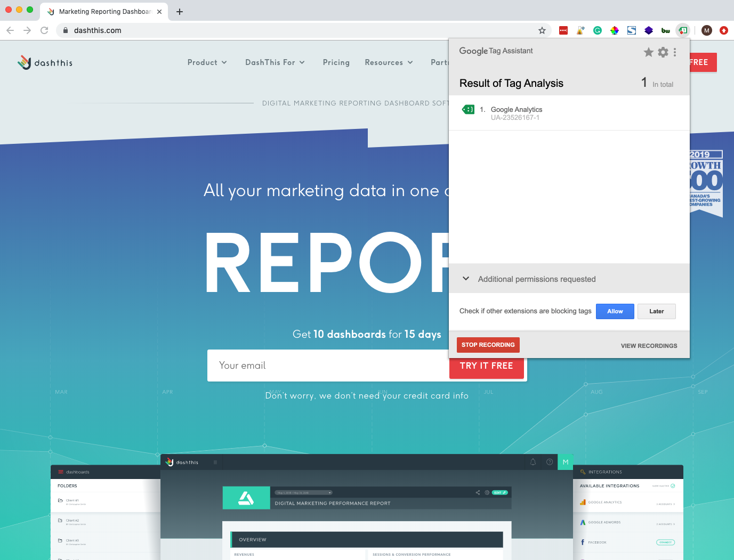This screenshot has width=734, height=560.
Task: Open the green Grammarly extension icon
Action: [598, 30]
